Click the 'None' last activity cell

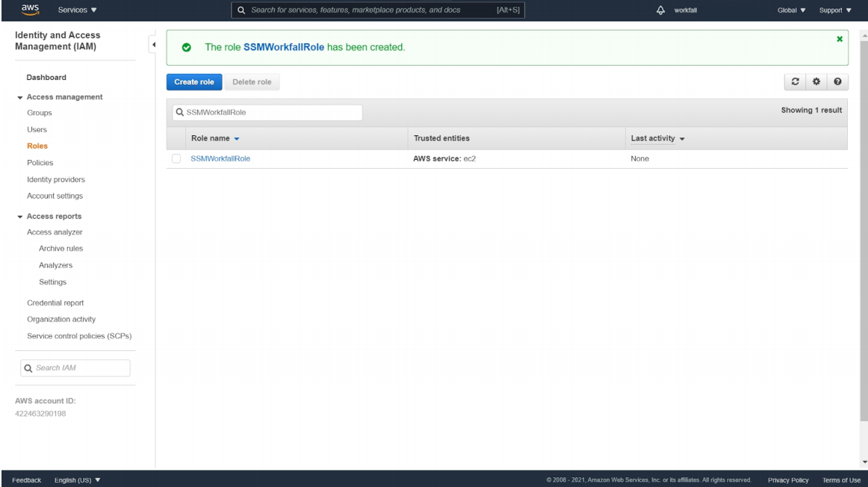point(640,159)
